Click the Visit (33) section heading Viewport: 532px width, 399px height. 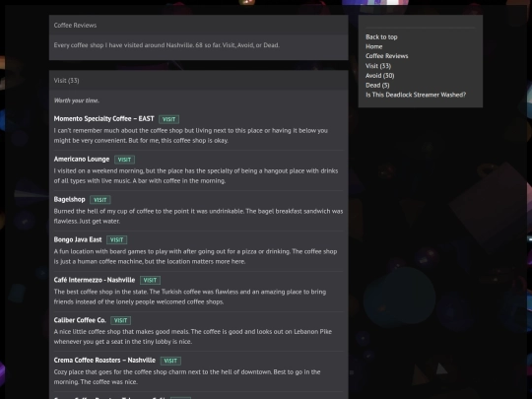pos(67,81)
